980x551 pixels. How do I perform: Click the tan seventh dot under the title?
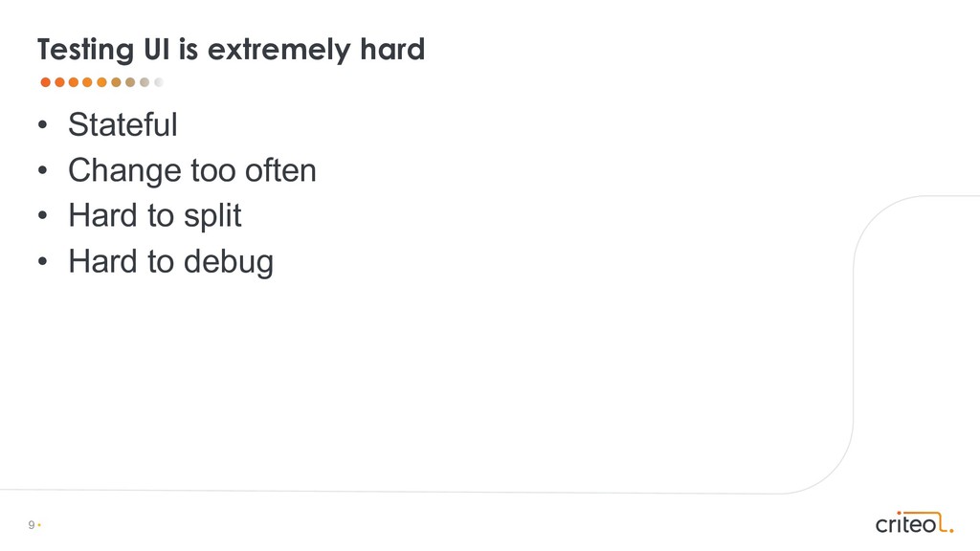pos(130,82)
